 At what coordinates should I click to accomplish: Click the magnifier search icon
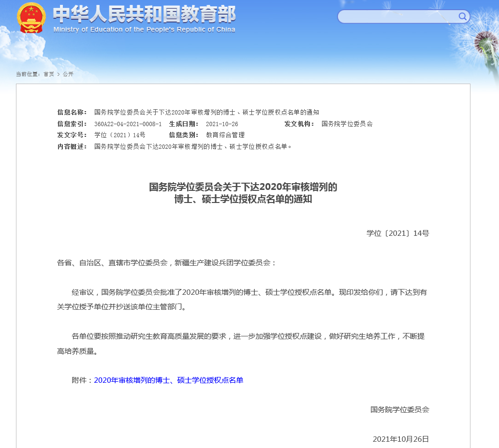(x=462, y=17)
